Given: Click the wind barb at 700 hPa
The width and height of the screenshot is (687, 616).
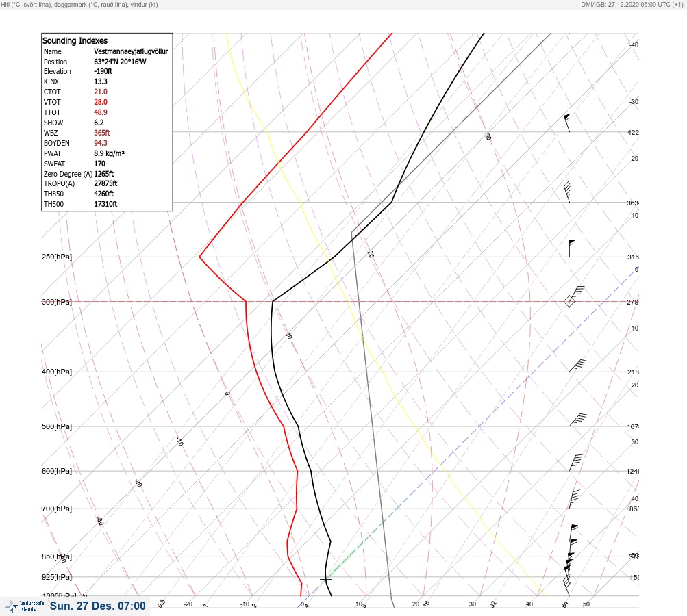Looking at the screenshot, I should (575, 499).
